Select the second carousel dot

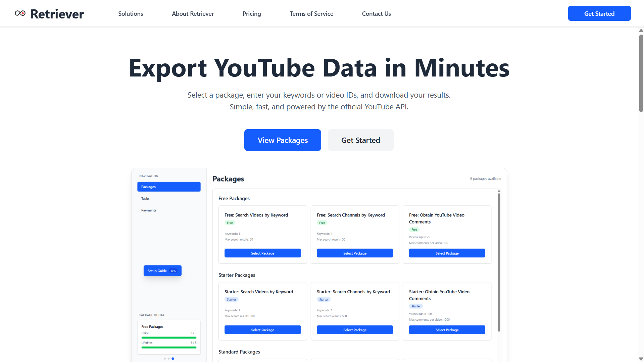pos(168,358)
